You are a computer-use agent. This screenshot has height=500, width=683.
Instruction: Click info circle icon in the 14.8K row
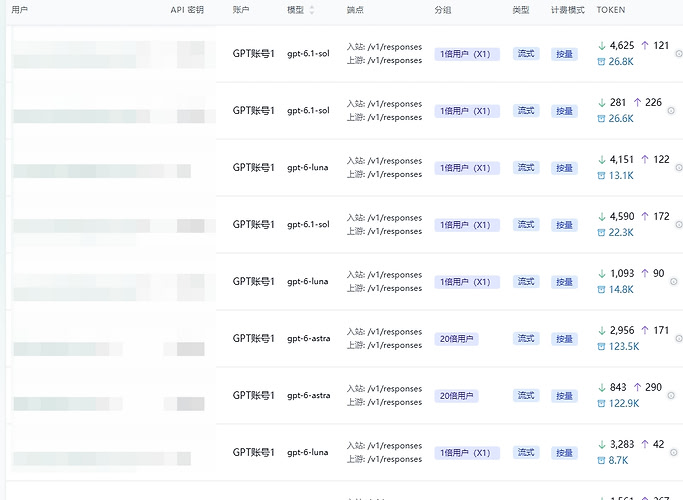(x=673, y=281)
